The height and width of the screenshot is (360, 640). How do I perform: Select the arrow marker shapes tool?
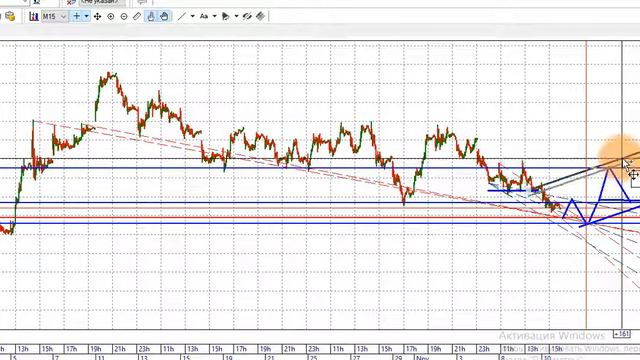click(x=225, y=16)
